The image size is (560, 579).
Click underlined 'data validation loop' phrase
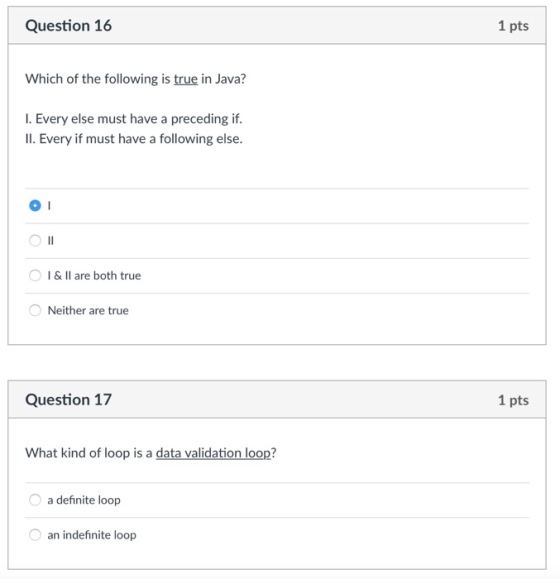coord(213,453)
